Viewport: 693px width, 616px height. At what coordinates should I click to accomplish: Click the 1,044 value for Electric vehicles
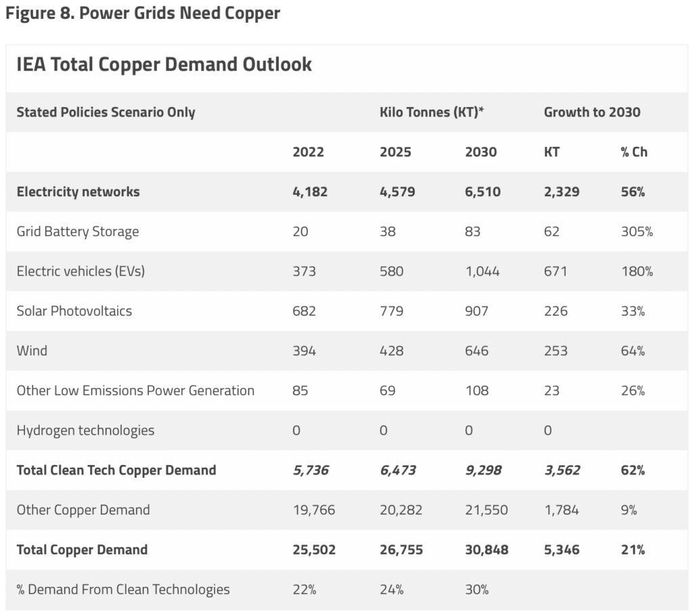pos(483,271)
